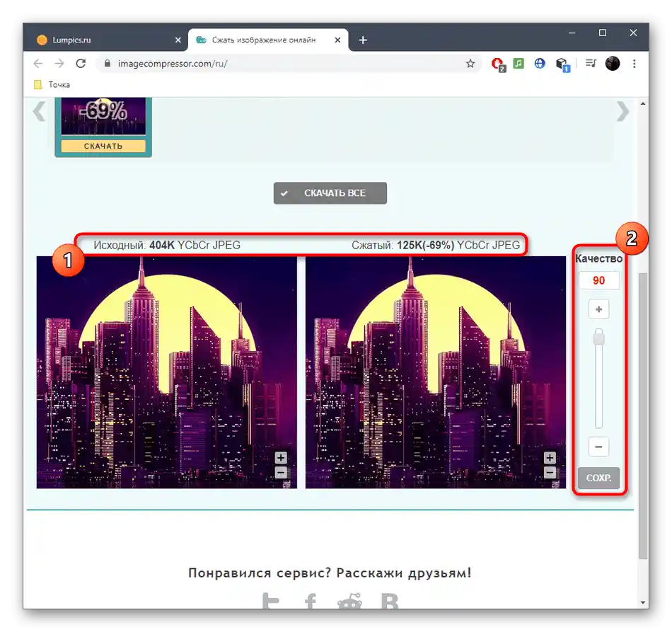Open the Точка bookmark folder
The height and width of the screenshot is (632, 672).
point(52,84)
